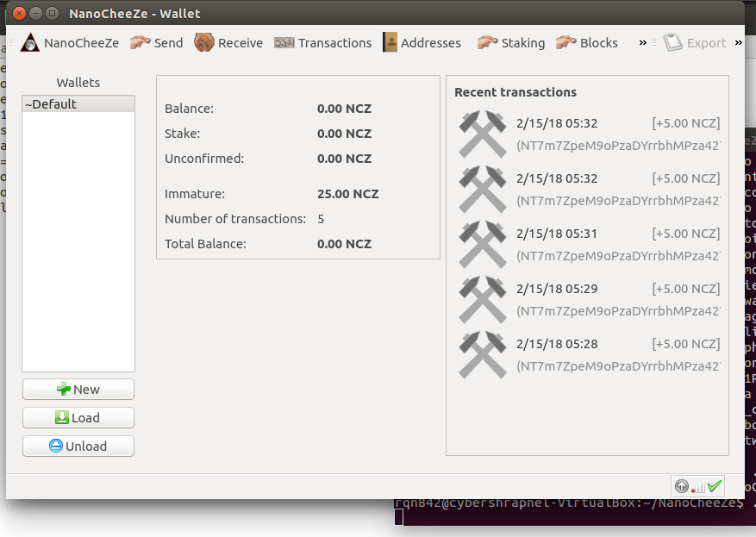
Task: Open the NanoCheeZe overview page
Action: pos(70,43)
